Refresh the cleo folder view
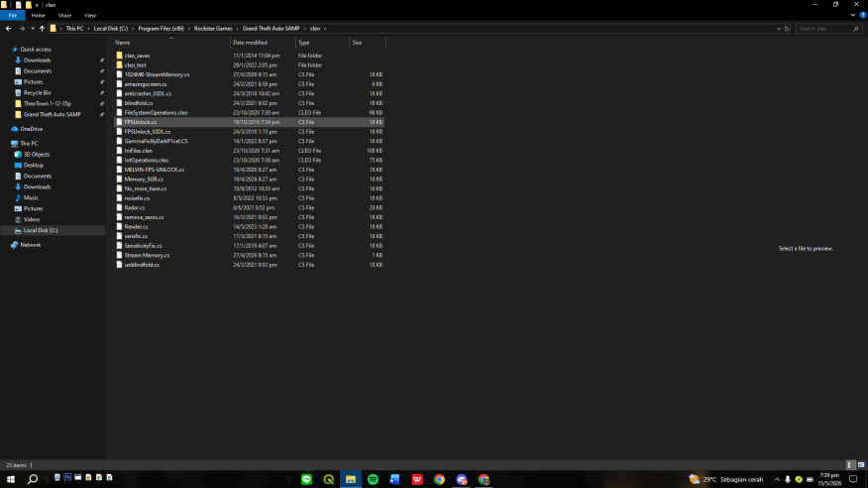This screenshot has width=868, height=488. pyautogui.click(x=787, y=28)
